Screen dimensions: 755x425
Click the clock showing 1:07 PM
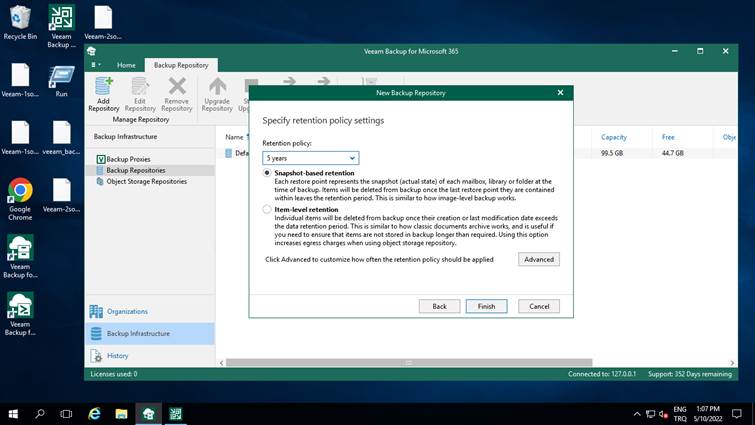click(708, 409)
